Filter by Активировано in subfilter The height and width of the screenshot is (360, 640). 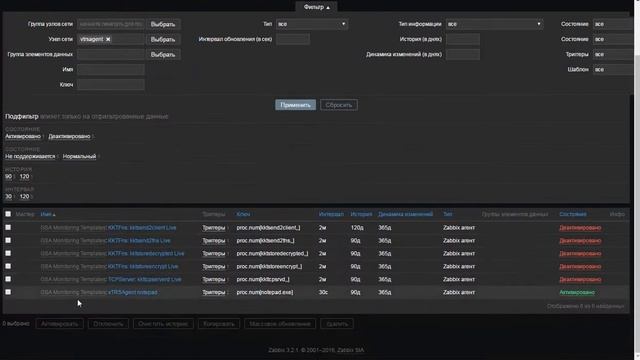(x=23, y=136)
